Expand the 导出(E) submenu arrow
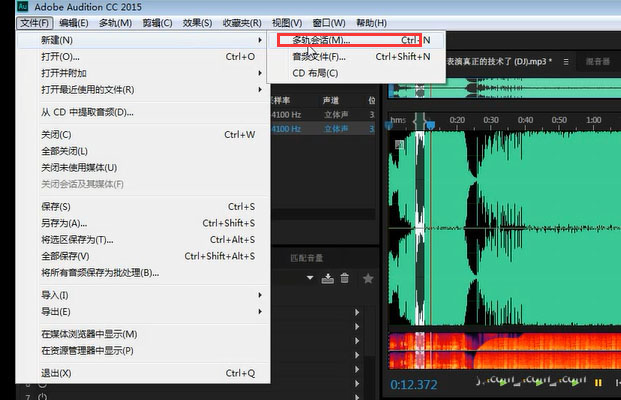The width and height of the screenshot is (621, 400). coord(260,312)
